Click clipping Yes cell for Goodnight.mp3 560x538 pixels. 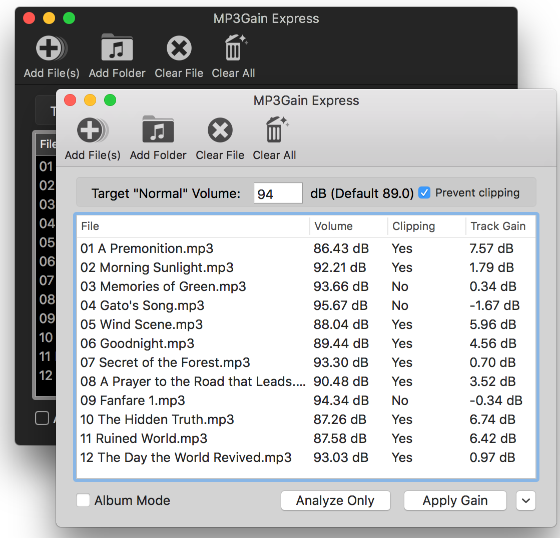(x=402, y=343)
